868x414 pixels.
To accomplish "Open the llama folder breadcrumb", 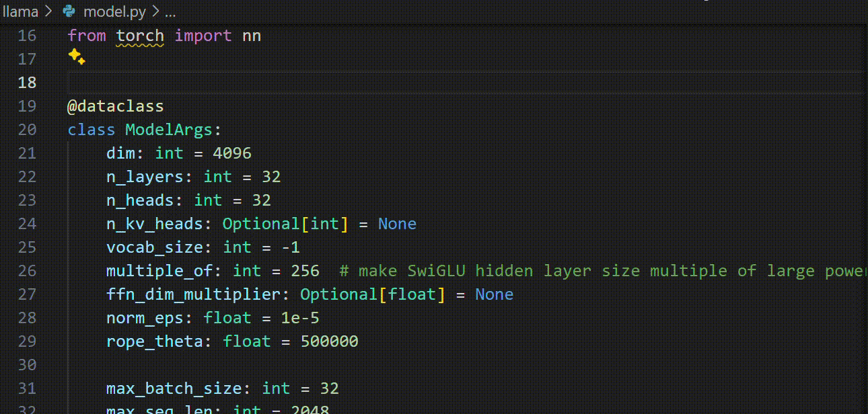I will pos(20,11).
